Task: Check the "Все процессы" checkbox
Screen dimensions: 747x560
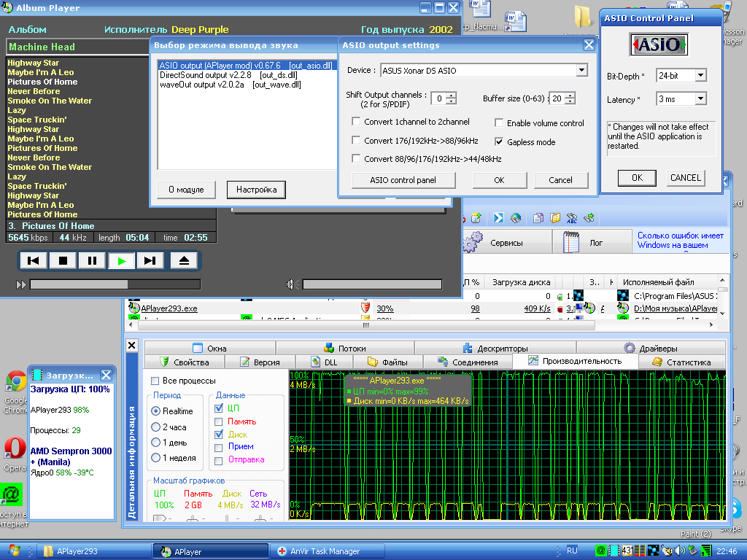Action: pos(155,381)
